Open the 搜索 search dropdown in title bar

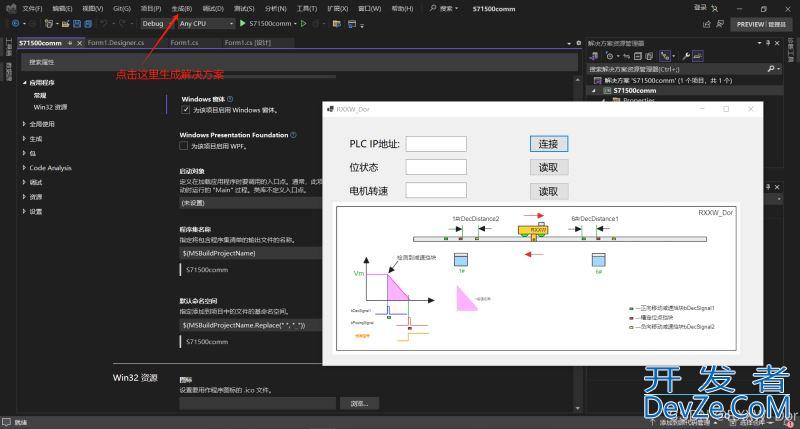443,9
